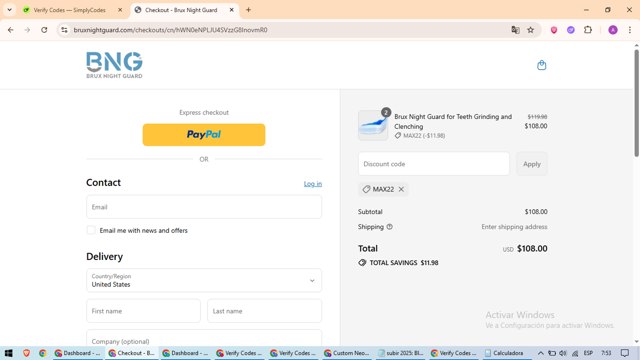Click the ESP language indicator
Image resolution: width=640 pixels, height=360 pixels.
click(588, 353)
